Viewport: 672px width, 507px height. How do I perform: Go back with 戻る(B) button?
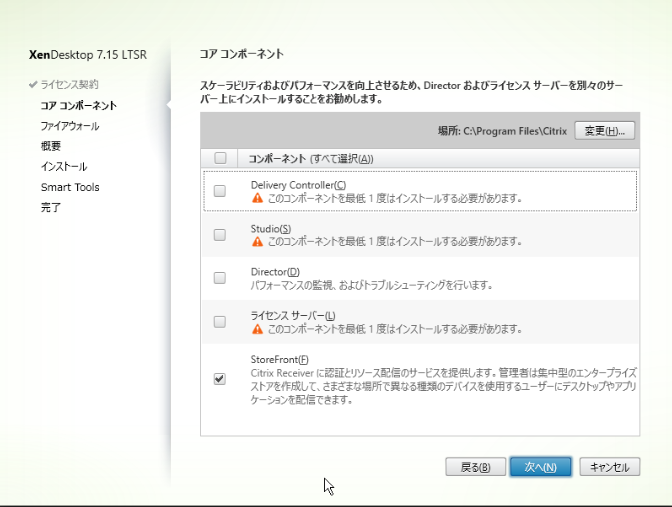tap(475, 467)
